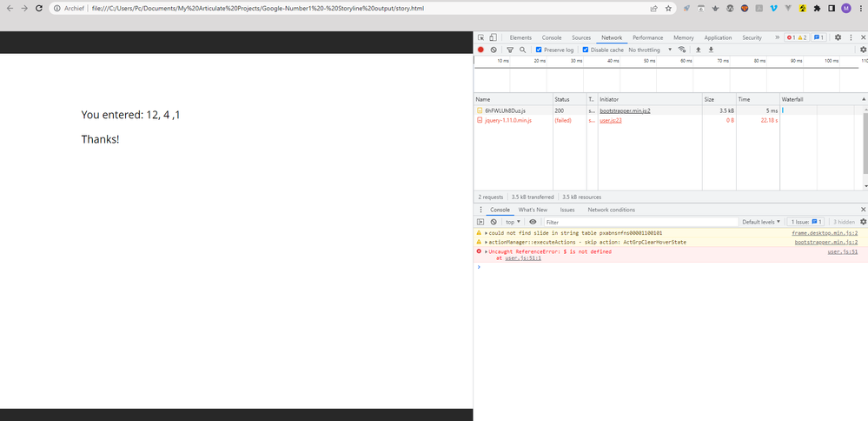The height and width of the screenshot is (421, 868).
Task: Create live expression eye icon
Action: pos(533,222)
